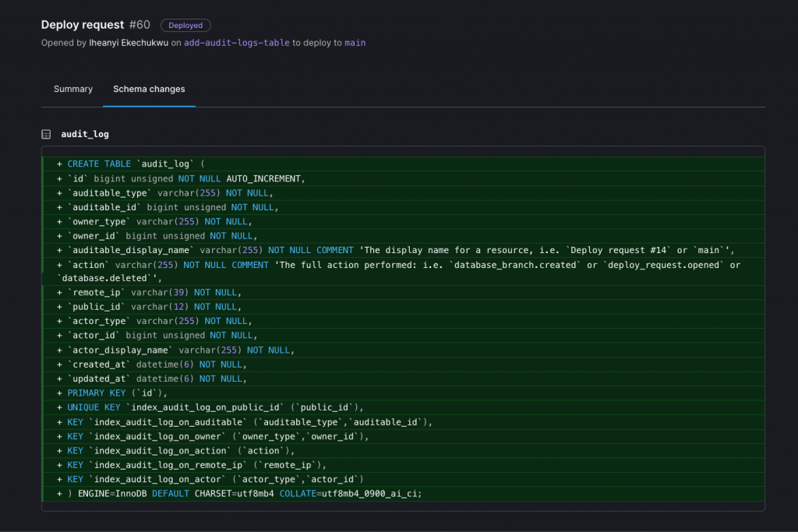Viewport: 798px width, 532px height.
Task: Click the `owner_type` varchar(255) line
Action: pos(403,221)
